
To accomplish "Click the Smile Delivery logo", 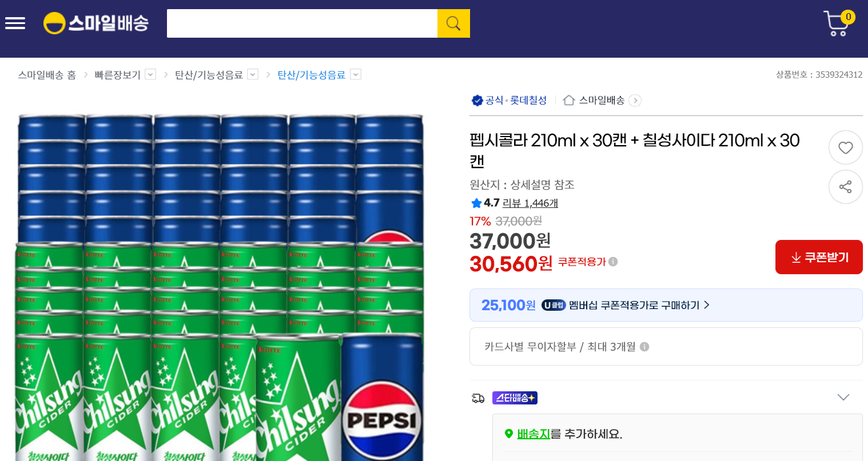I will click(96, 23).
